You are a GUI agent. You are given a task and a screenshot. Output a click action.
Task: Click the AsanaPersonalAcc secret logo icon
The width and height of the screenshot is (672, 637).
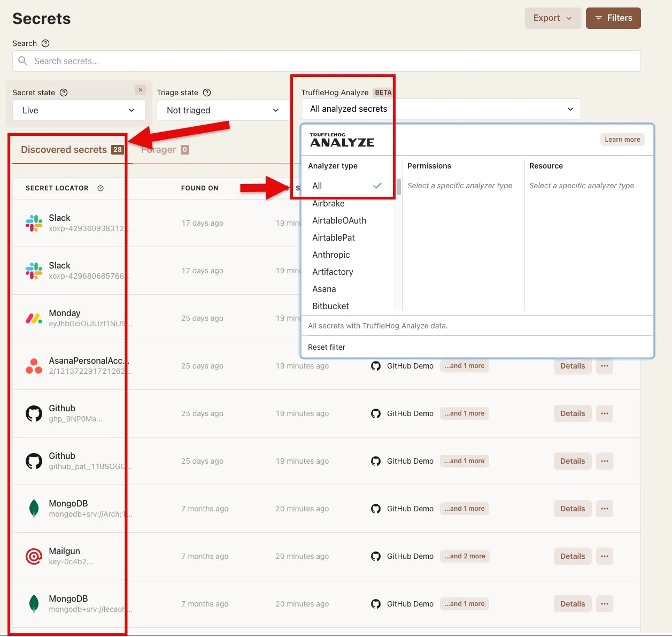point(34,366)
